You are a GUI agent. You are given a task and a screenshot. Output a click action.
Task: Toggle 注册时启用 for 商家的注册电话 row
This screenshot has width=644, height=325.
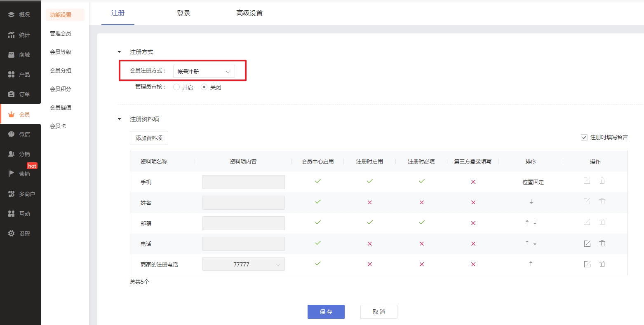[370, 264]
